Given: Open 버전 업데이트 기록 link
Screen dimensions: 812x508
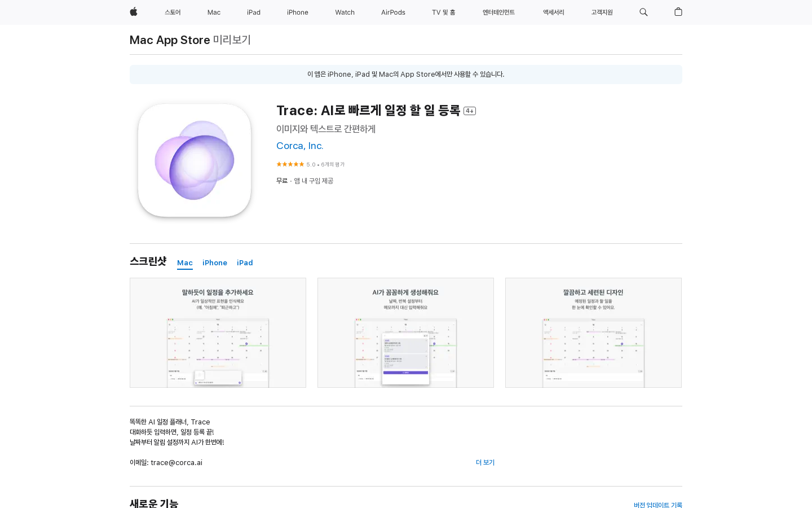Looking at the screenshot, I should pos(658,505).
